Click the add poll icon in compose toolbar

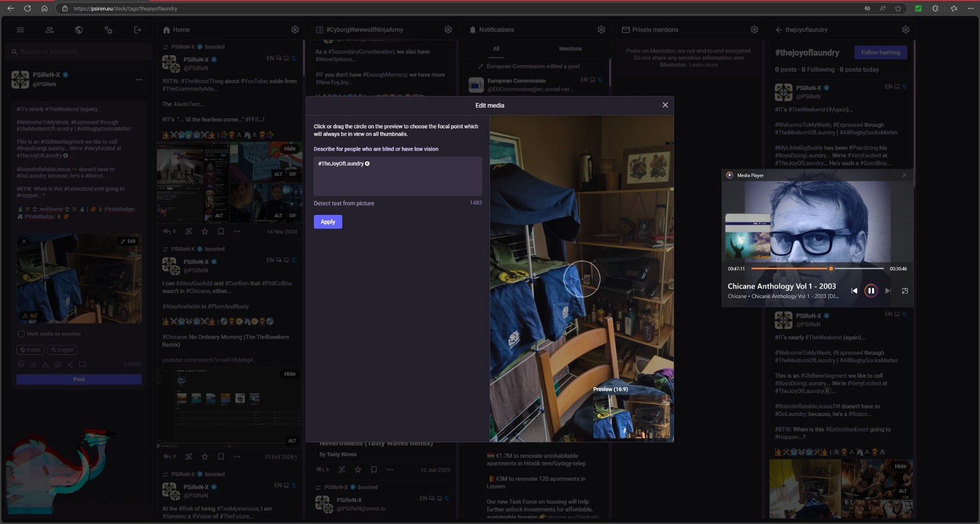pyautogui.click(x=33, y=364)
